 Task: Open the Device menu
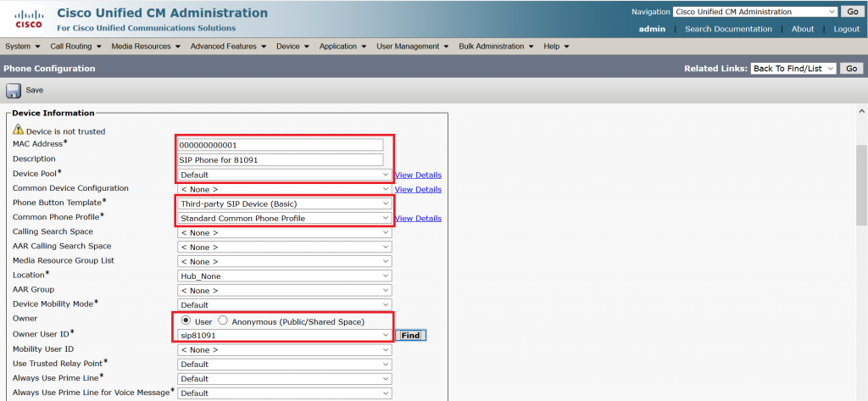[292, 46]
